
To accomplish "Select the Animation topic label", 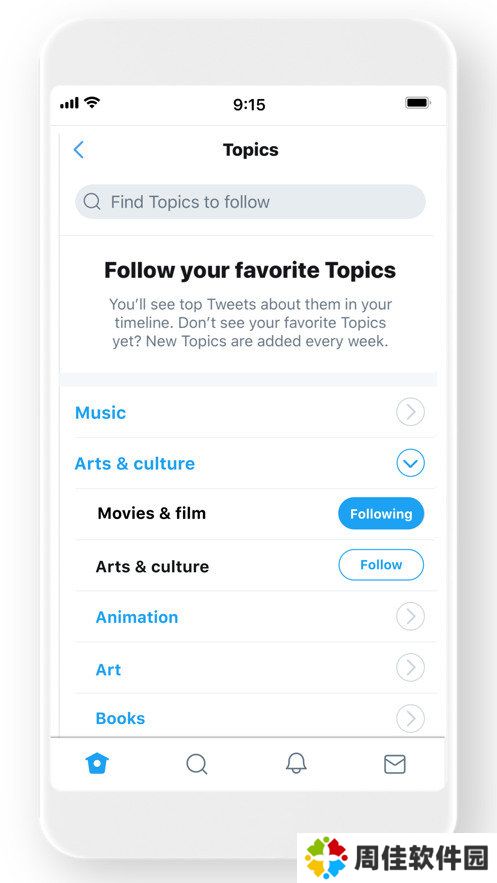I will (x=137, y=617).
